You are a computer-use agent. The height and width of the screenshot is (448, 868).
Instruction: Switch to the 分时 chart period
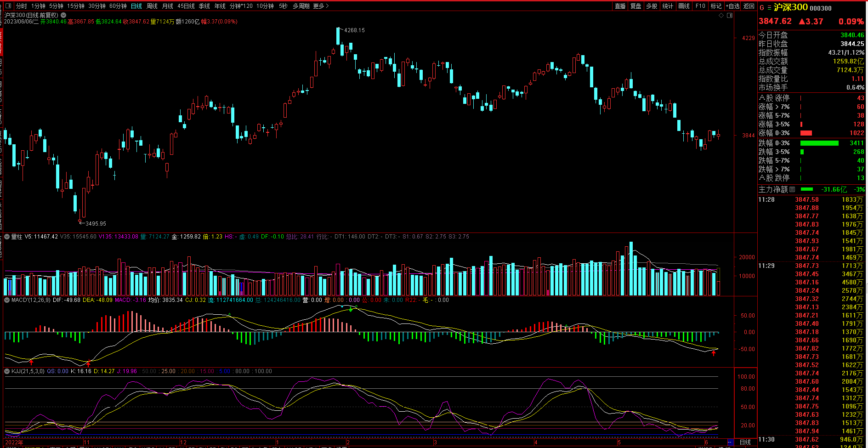(x=22, y=6)
